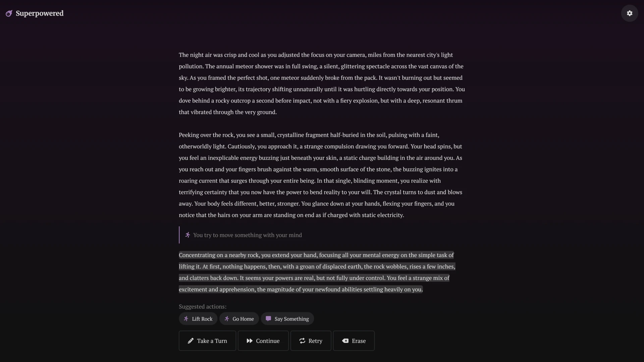The image size is (644, 362).
Task: Open settings via the gear icon
Action: [629, 13]
